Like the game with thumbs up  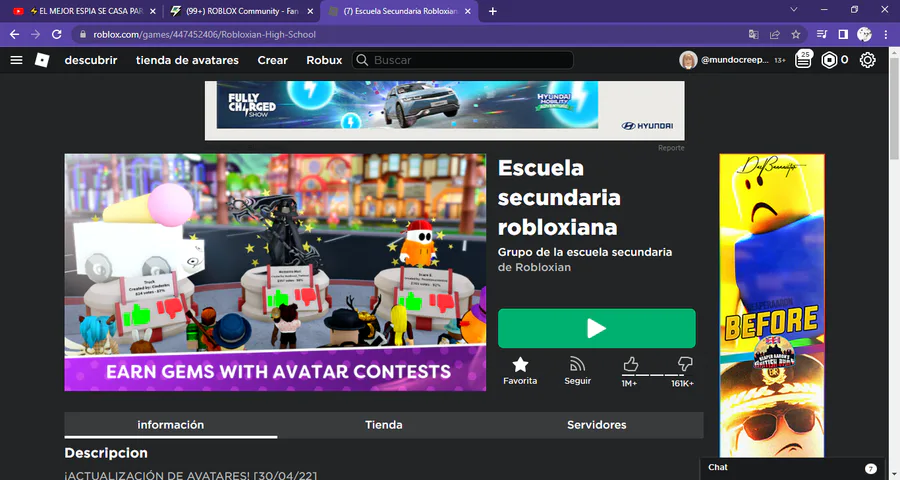(x=630, y=364)
